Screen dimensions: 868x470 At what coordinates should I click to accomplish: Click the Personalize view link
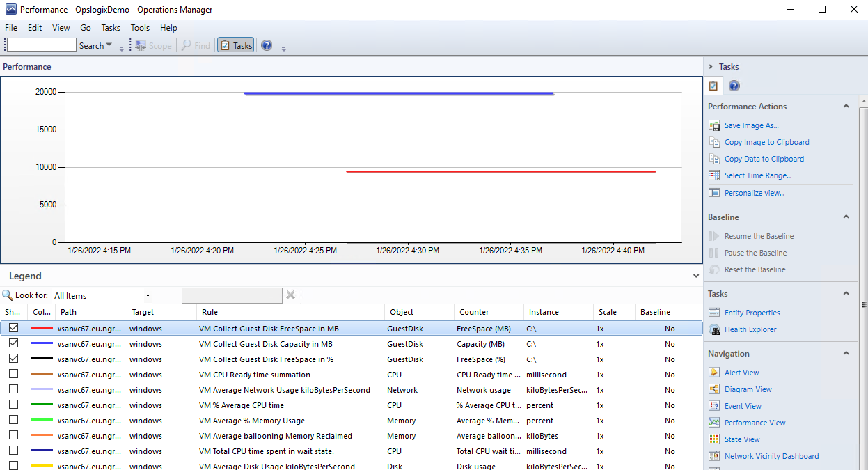(x=754, y=193)
